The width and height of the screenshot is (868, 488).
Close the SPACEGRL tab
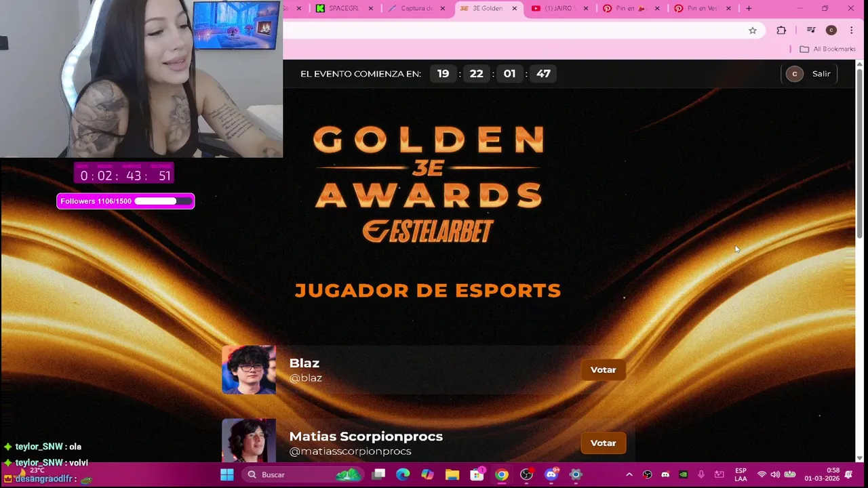(x=370, y=8)
